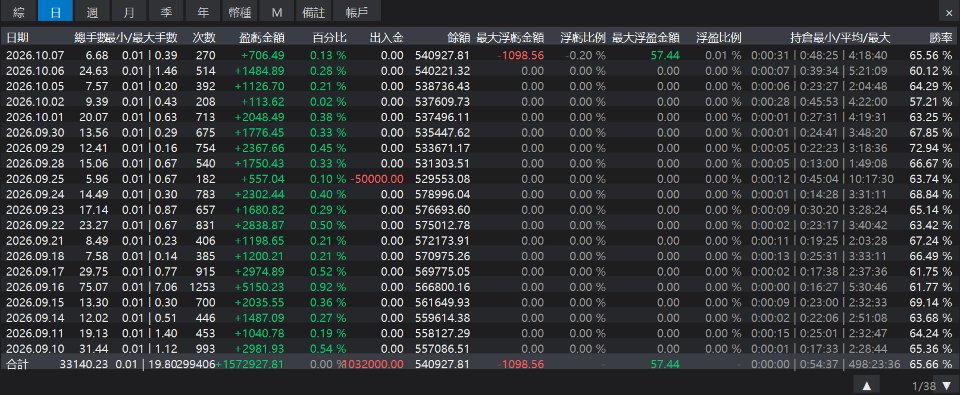Image resolution: width=960 pixels, height=395 pixels.
Task: Close the statistics panel with the X
Action: coord(948,12)
